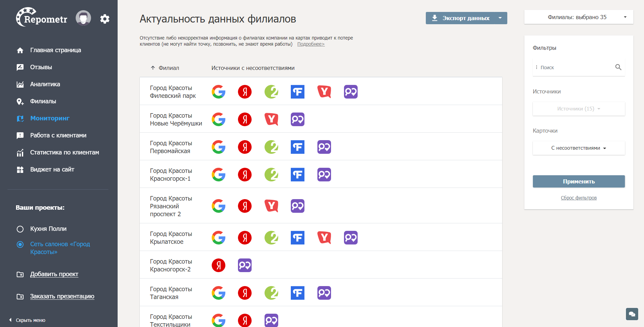Open Работа с клиентами

(58, 135)
